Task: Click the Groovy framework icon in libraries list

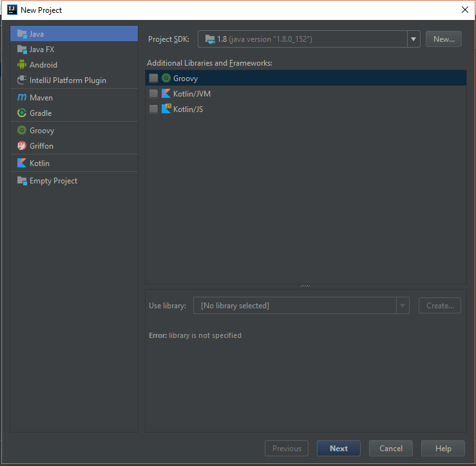Action: pyautogui.click(x=166, y=78)
